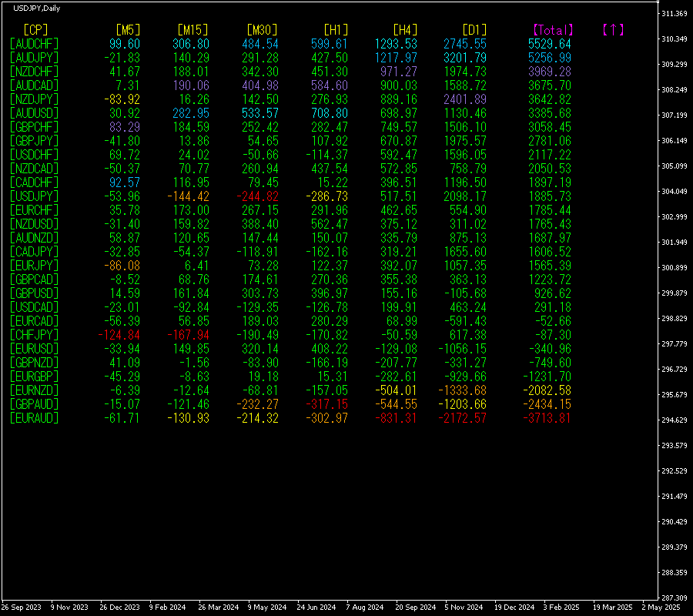Click EURAUD total value -3713.81
The image size is (693, 616).
547,418
